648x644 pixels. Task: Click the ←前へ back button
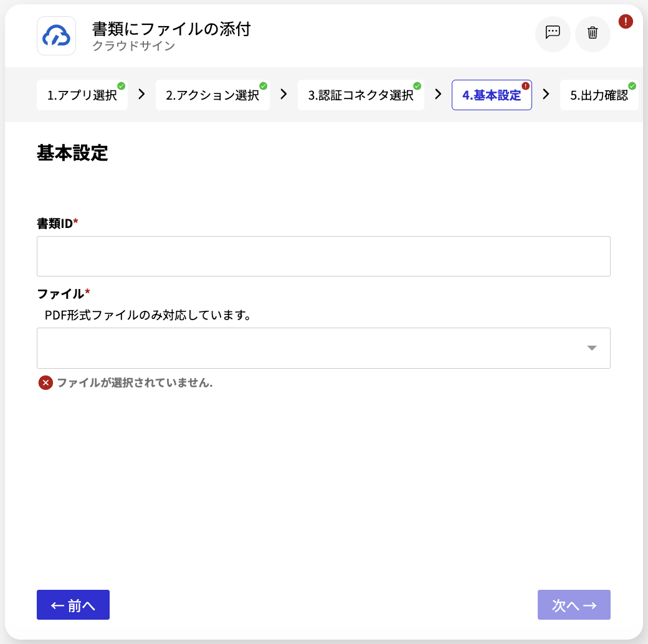(x=73, y=605)
